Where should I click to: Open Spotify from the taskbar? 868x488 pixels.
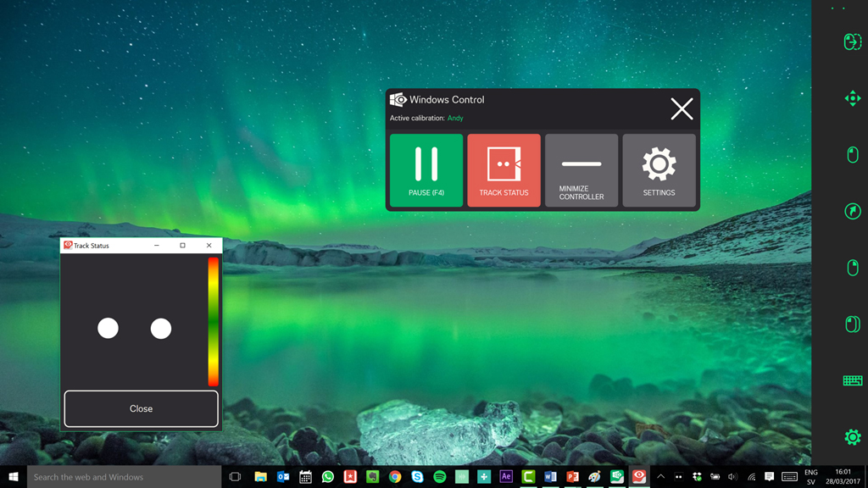pyautogui.click(x=440, y=476)
